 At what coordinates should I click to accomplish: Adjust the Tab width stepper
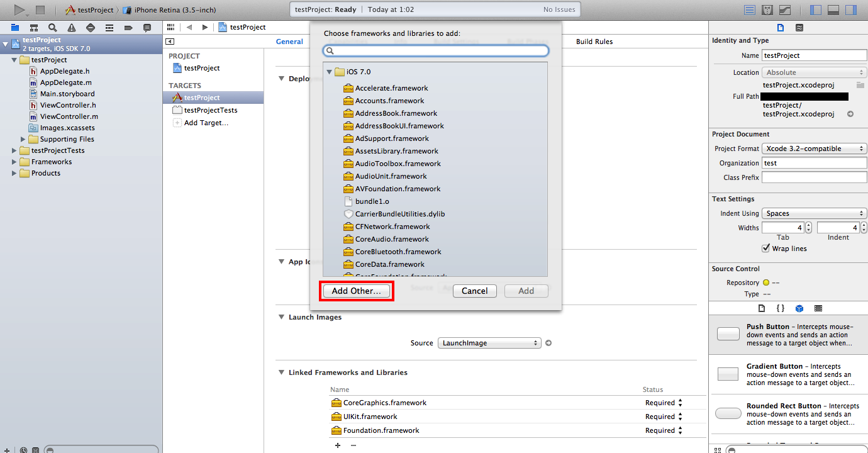(x=808, y=228)
